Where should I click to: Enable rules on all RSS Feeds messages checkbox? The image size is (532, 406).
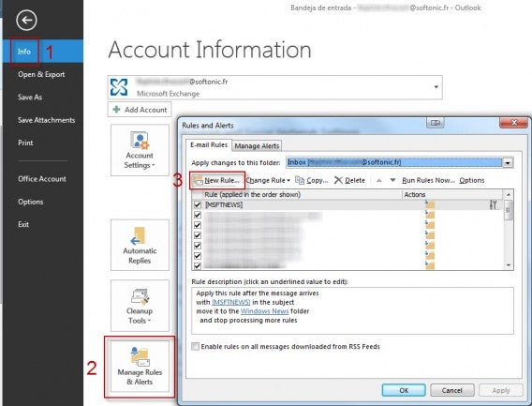coord(195,347)
